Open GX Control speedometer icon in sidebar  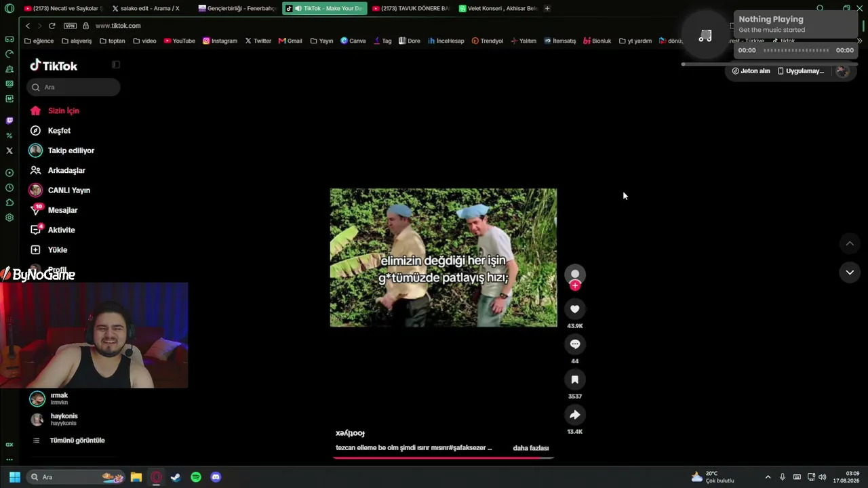click(9, 54)
